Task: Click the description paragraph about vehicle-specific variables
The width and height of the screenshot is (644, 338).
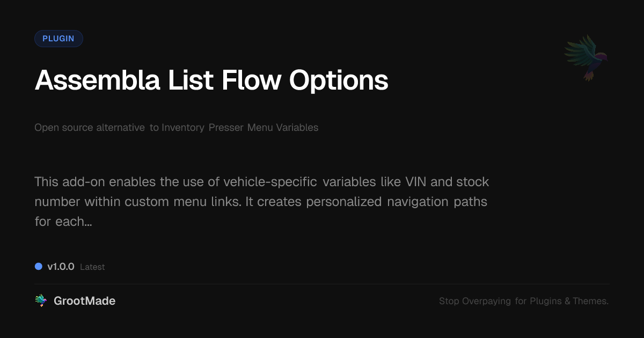Action: [261, 201]
